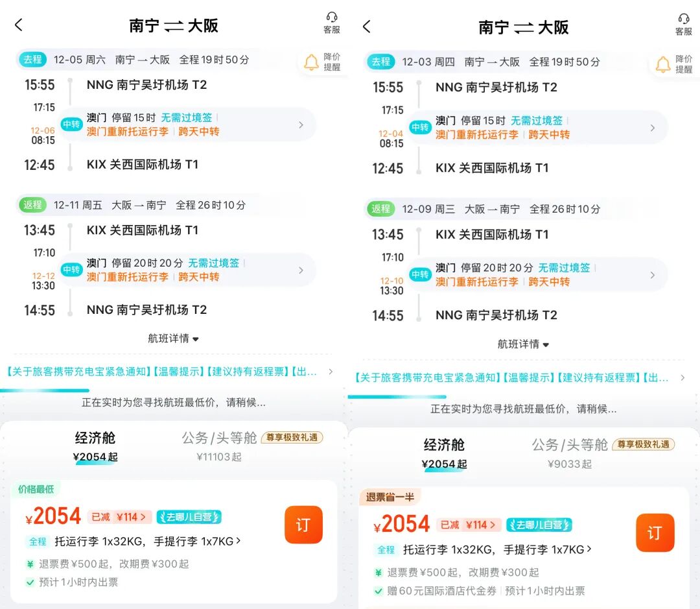Tap 价格最低 label on left fare card
The width and height of the screenshot is (700, 609).
click(x=36, y=489)
